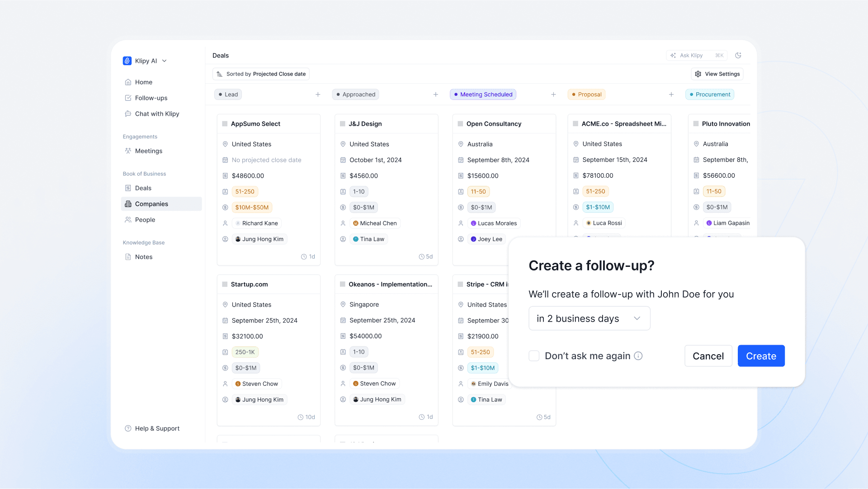The height and width of the screenshot is (489, 868).
Task: Select the ACME.co card checkbox
Action: 576,124
